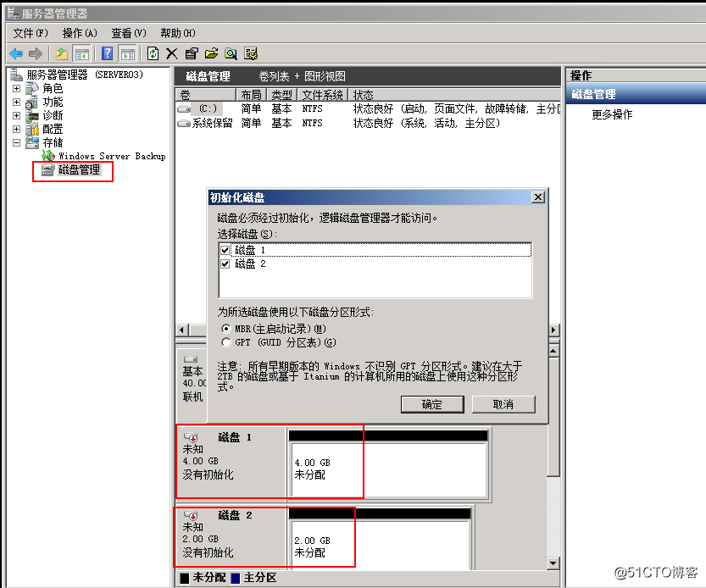This screenshot has height=588, width=706.
Task: Open Help via the blue question mark icon
Action: point(107,53)
